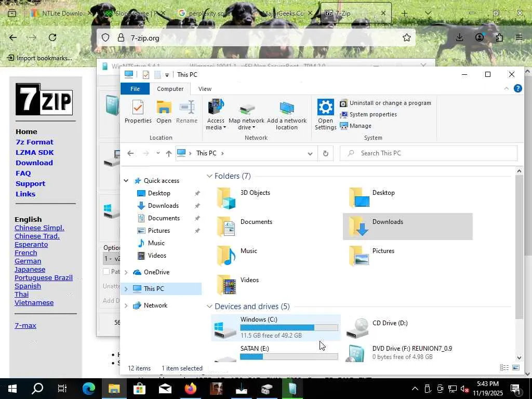Open Map network drive option
Image resolution: width=532 pixels, height=399 pixels.
click(x=246, y=115)
